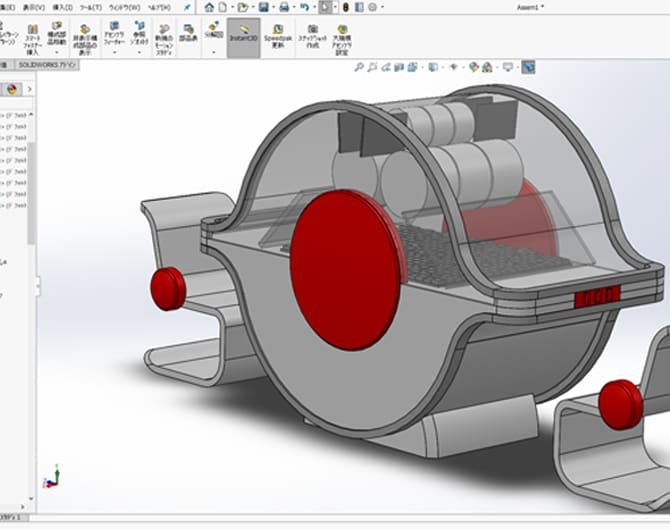Open dropdown arrow next to Options gear

(382, 7)
